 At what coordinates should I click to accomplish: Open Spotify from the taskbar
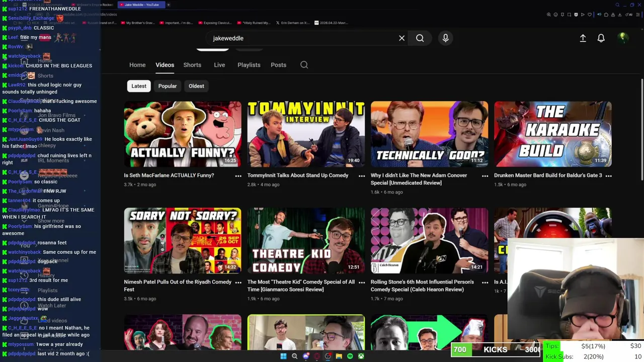pyautogui.click(x=350, y=356)
